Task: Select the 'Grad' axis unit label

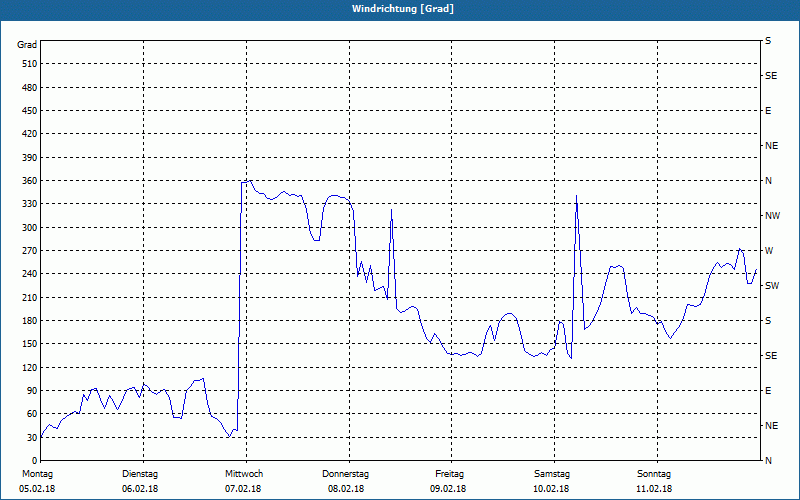Action: coord(27,45)
